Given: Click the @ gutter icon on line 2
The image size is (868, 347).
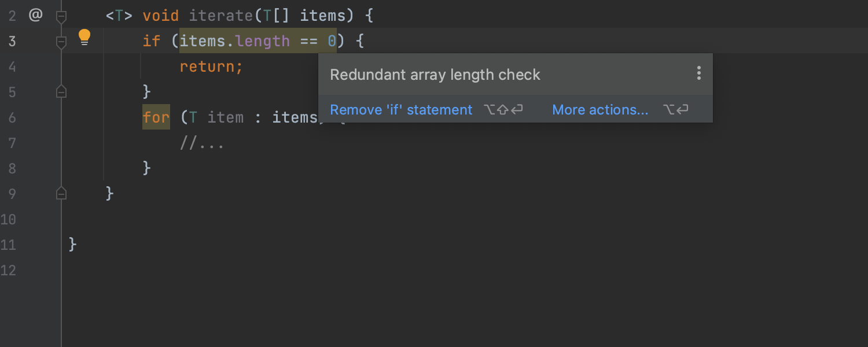Looking at the screenshot, I should point(36,16).
